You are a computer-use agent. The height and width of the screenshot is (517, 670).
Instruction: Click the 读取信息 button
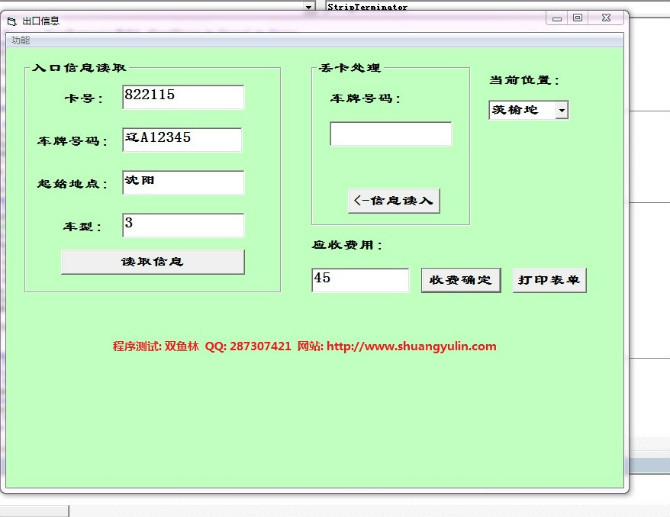coord(153,261)
